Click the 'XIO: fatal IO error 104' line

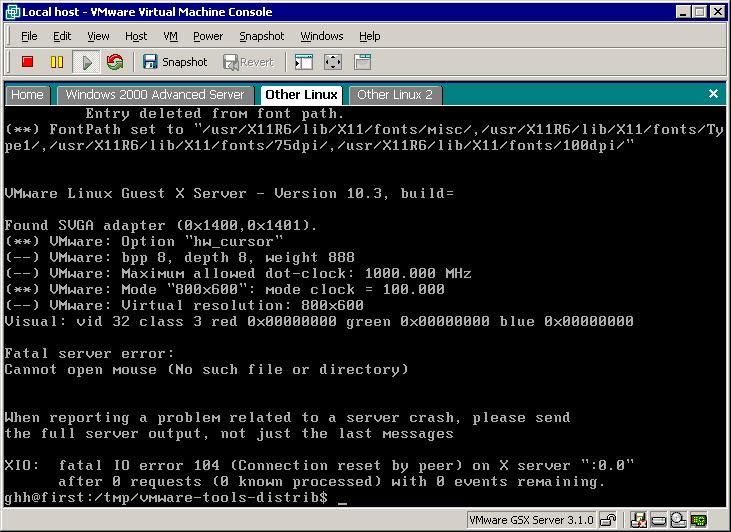(x=319, y=465)
